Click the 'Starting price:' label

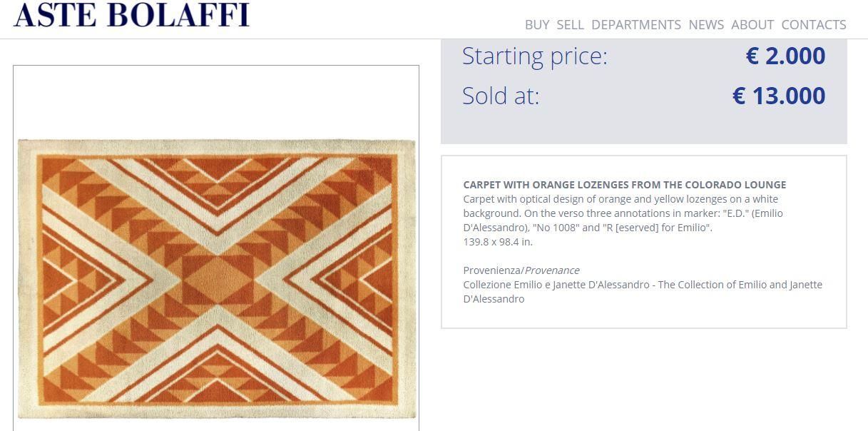tap(535, 56)
